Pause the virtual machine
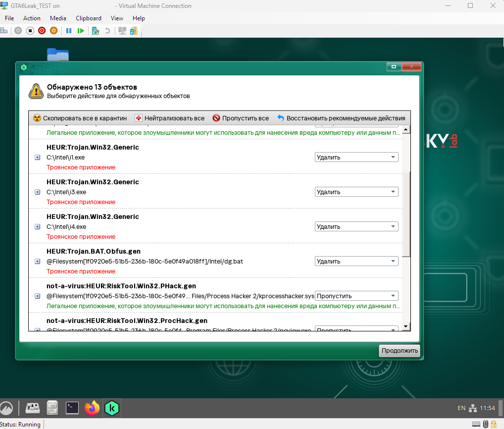 [x=69, y=31]
